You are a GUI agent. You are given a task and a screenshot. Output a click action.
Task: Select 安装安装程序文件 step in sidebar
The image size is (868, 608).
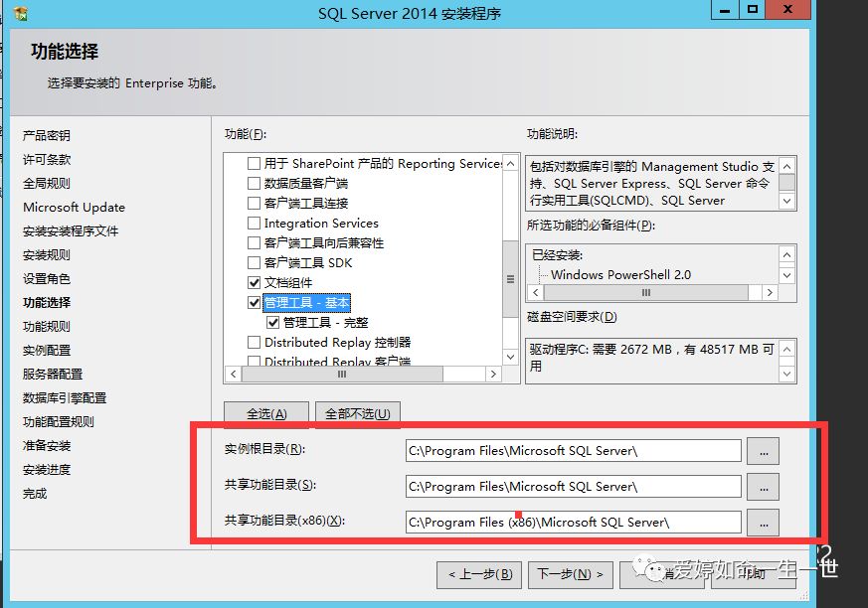click(x=71, y=230)
